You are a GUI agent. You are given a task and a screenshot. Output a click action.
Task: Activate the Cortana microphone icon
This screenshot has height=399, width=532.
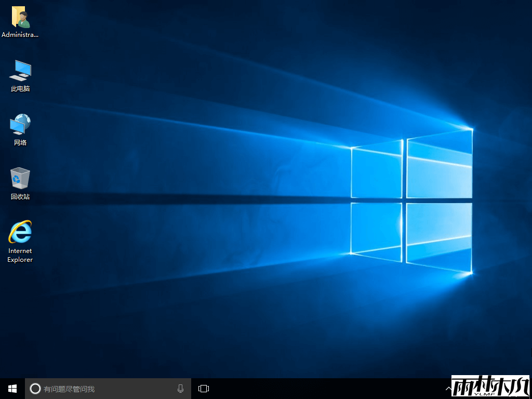(x=180, y=389)
